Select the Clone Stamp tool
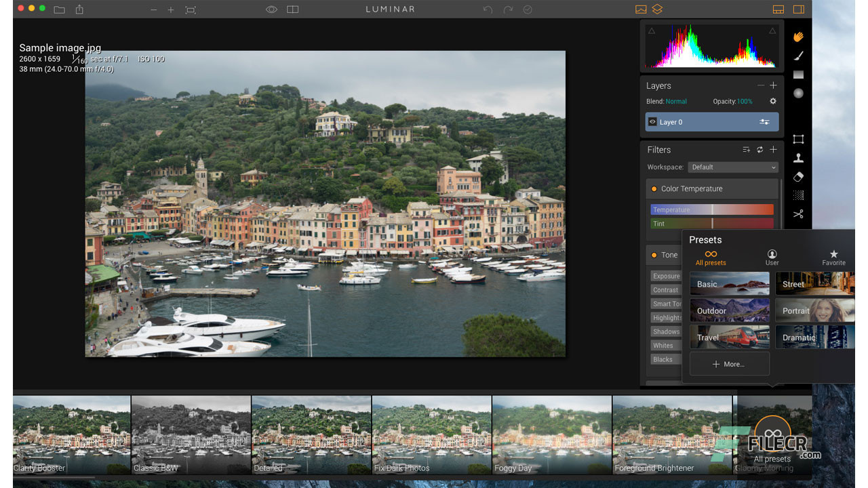The width and height of the screenshot is (868, 488). pyautogui.click(x=798, y=158)
